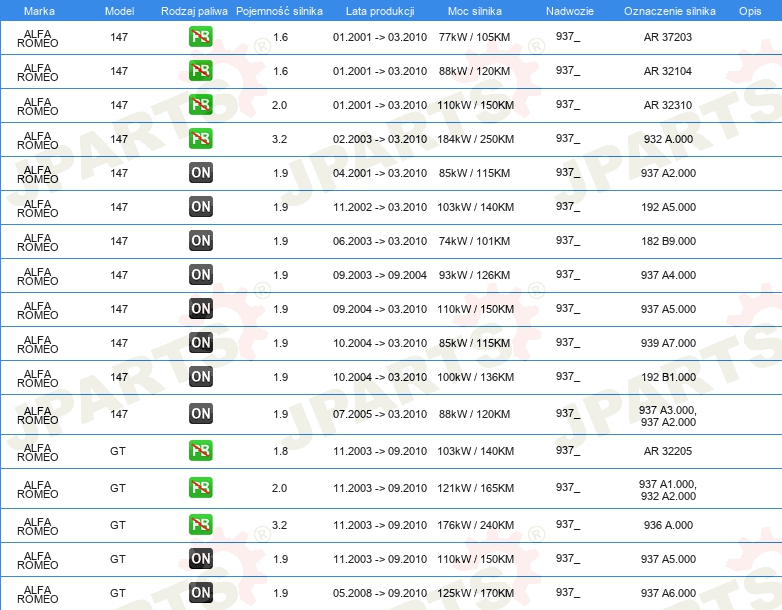Click engine code 937 A6.000
Viewport: 782px width, 610px height.
(x=668, y=593)
